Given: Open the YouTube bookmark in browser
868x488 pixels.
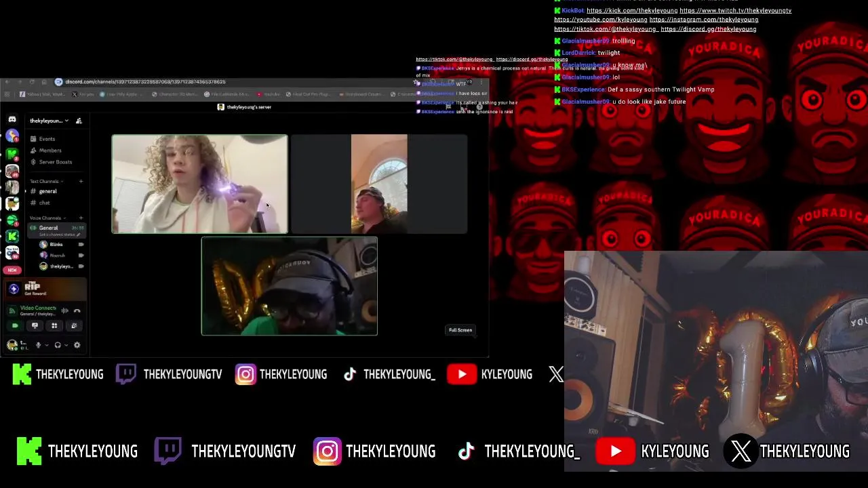Looking at the screenshot, I should tap(269, 94).
